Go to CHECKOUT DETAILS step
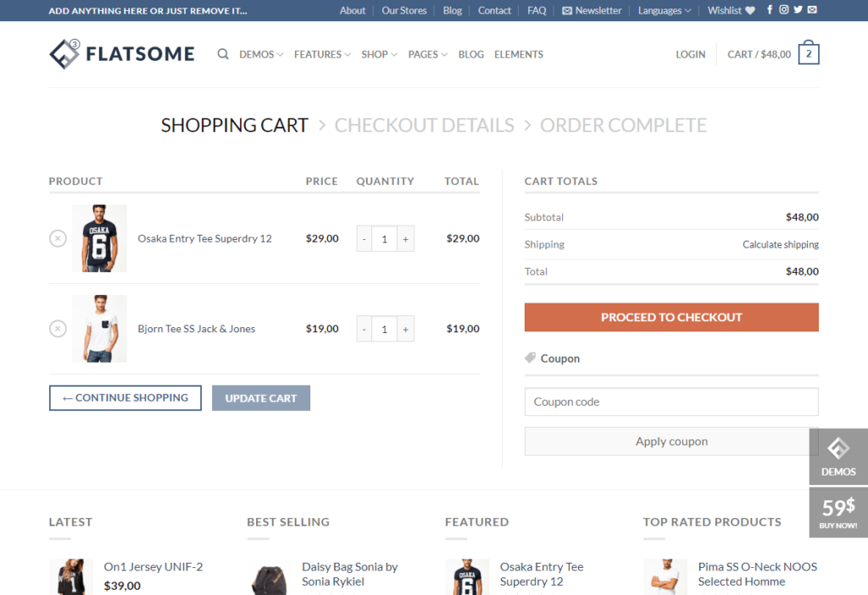 (424, 125)
